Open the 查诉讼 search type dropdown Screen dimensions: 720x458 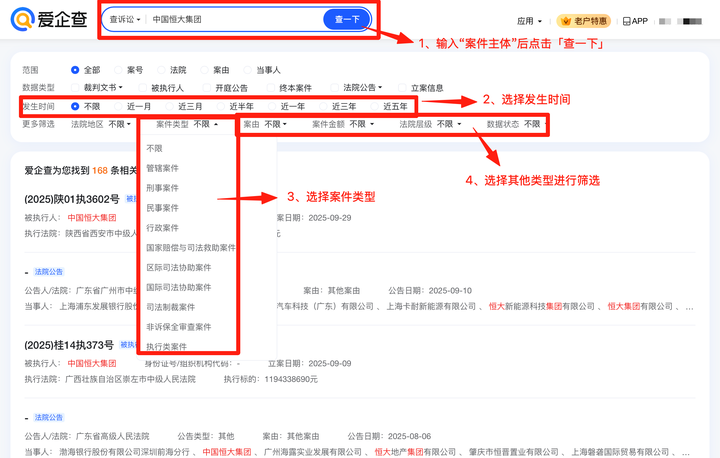tap(124, 20)
